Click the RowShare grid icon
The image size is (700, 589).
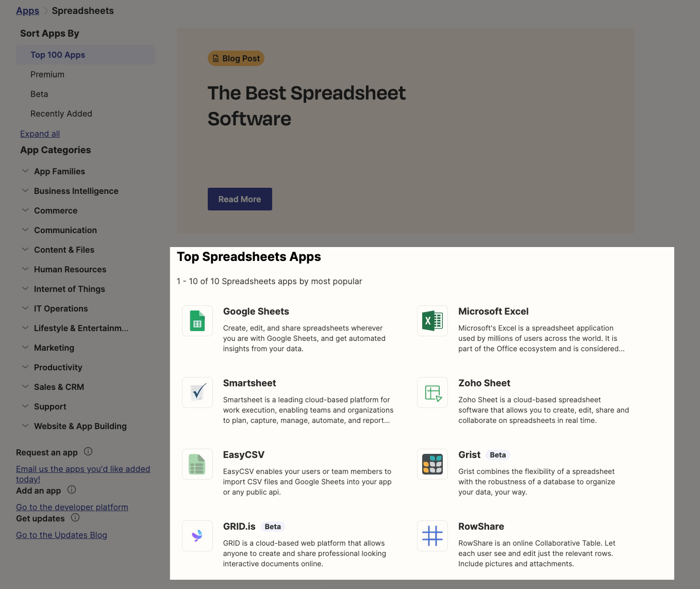tap(432, 536)
